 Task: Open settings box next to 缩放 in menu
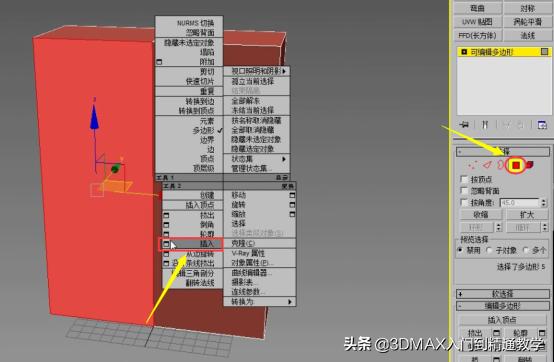[x=292, y=214]
